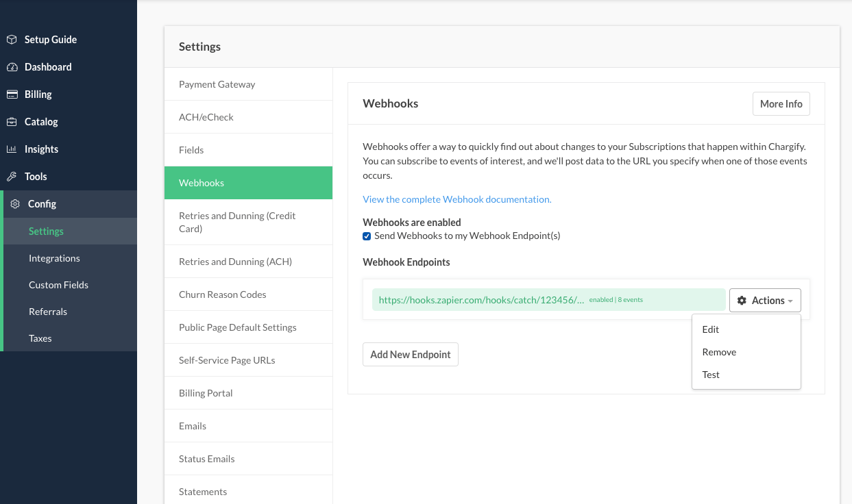Click the Zapier webhook endpoint URL

481,300
